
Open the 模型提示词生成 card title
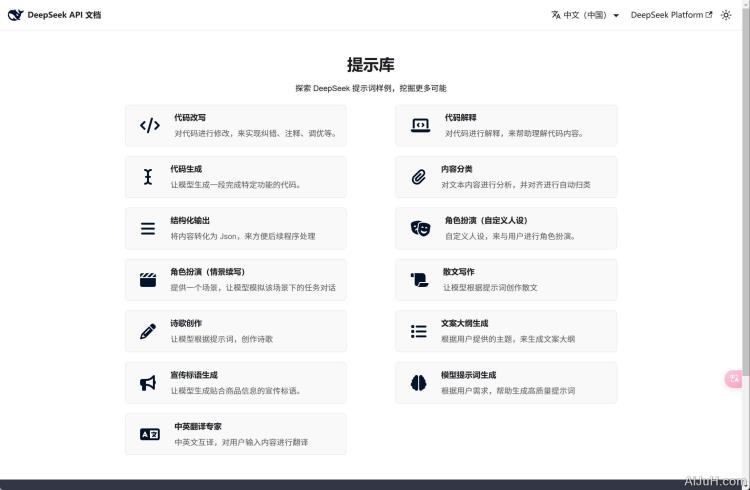click(468, 375)
